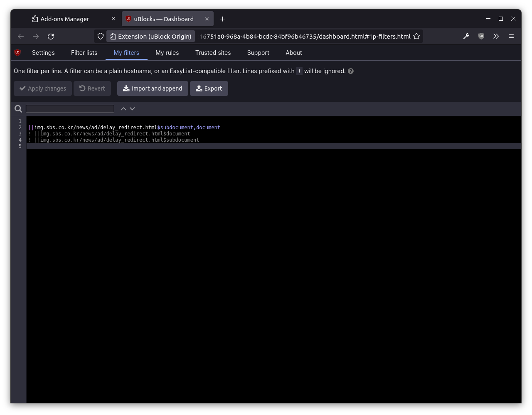Click the Import and append button
The image size is (532, 415).
coord(153,88)
